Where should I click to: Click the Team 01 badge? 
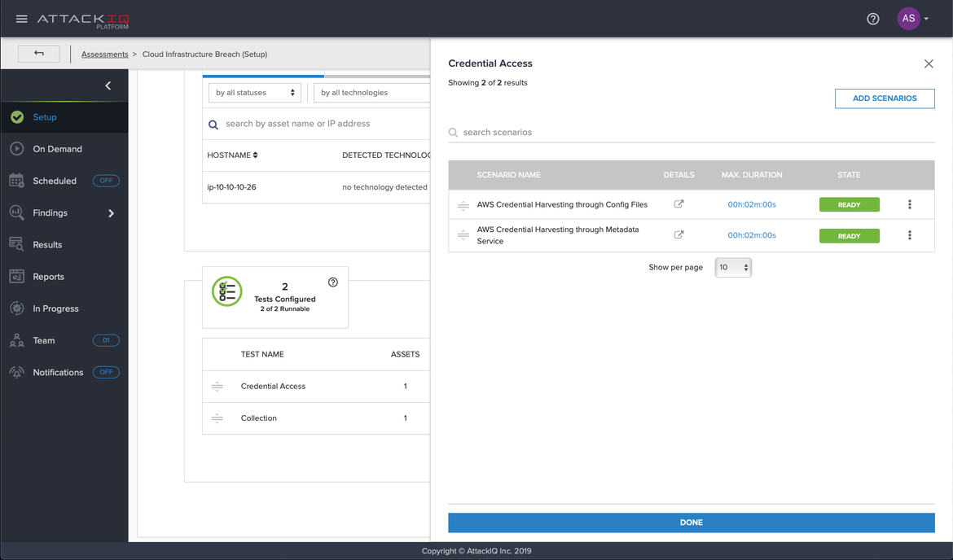[x=106, y=340]
